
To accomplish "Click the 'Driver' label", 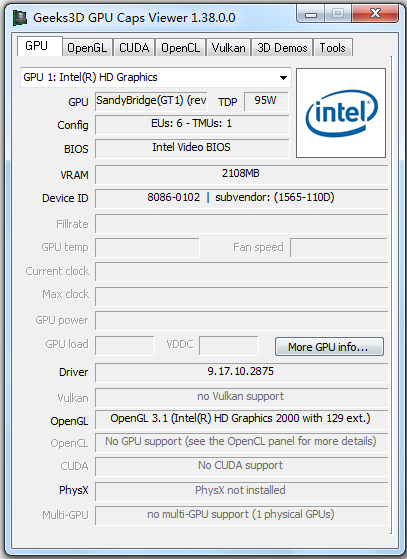I will click(x=73, y=372).
